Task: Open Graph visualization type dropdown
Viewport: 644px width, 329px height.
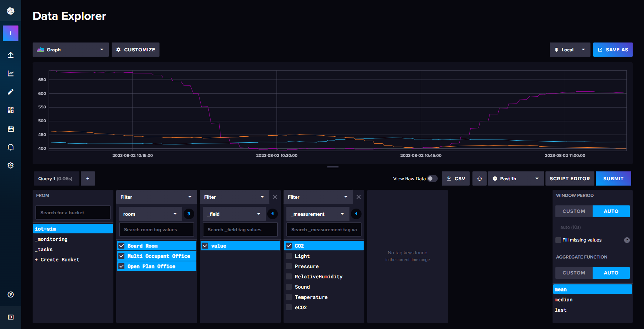Action: point(71,50)
